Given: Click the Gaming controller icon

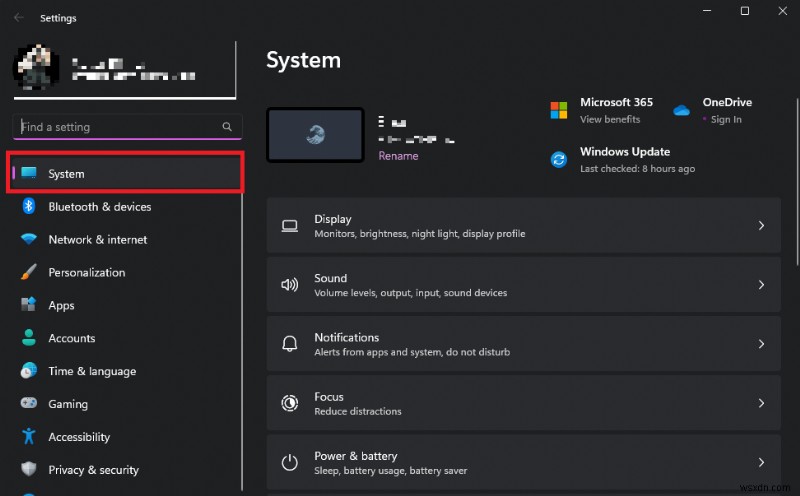Looking at the screenshot, I should 29,403.
